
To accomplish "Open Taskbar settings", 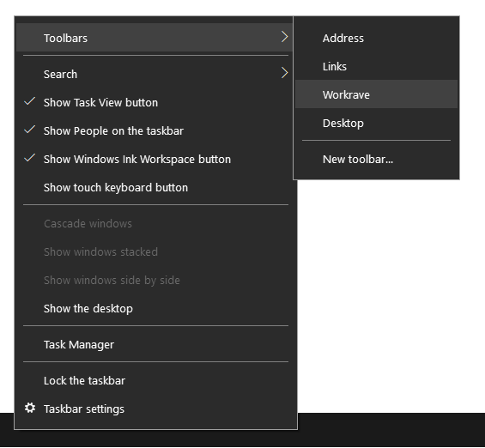I will [155, 409].
